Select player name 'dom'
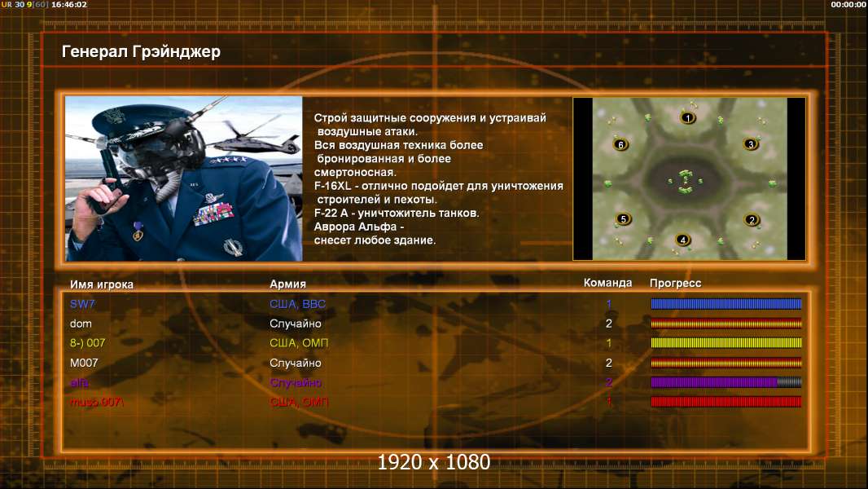868x489 pixels. pos(81,324)
